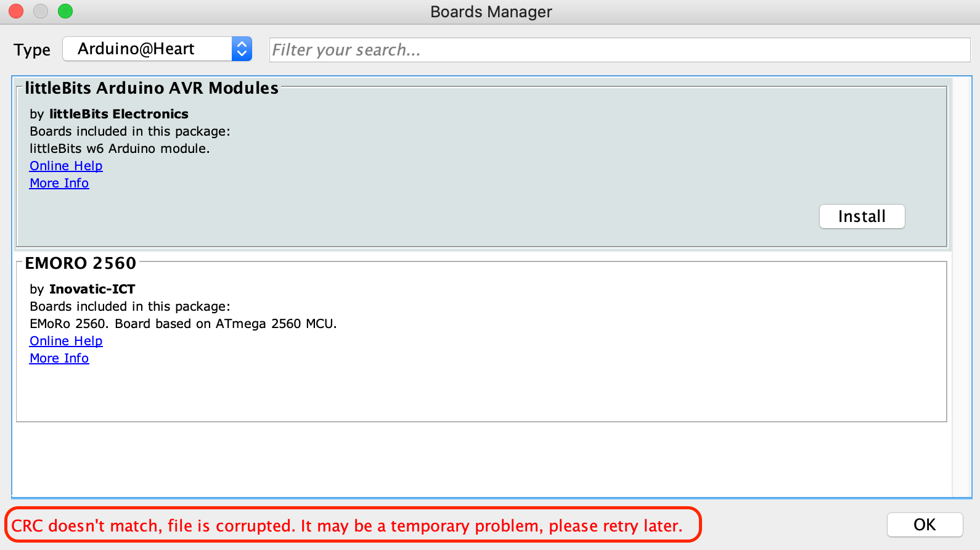Open More Info for littleBits Arduino AVR Modules
The width and height of the screenshot is (980, 550).
tap(59, 183)
